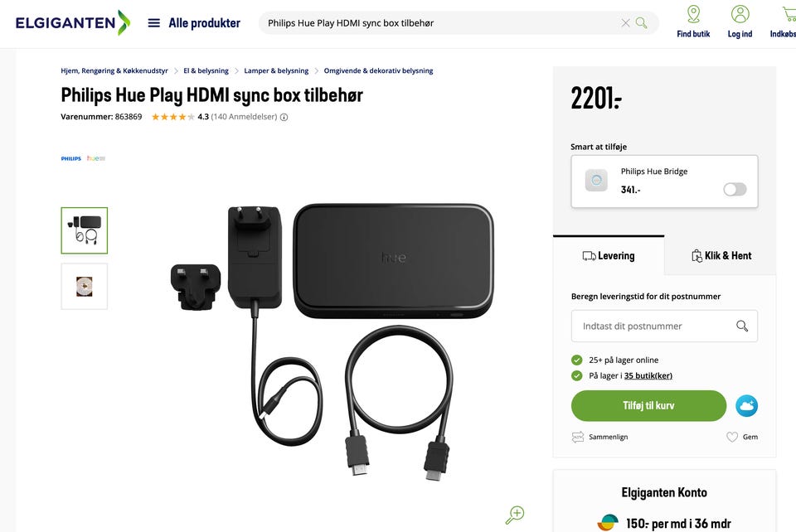This screenshot has width=796, height=532.
Task: Clear the search field with X icon
Action: pyautogui.click(x=625, y=23)
